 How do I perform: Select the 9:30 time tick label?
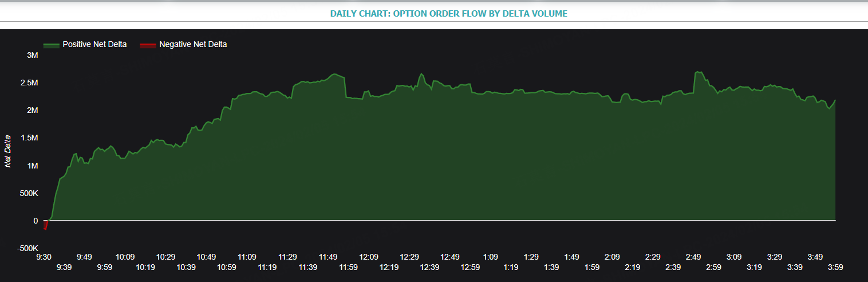tap(44, 257)
